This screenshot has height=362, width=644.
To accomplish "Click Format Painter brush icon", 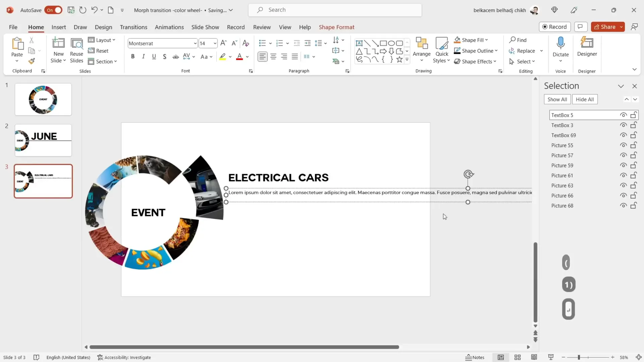I will coord(32,61).
